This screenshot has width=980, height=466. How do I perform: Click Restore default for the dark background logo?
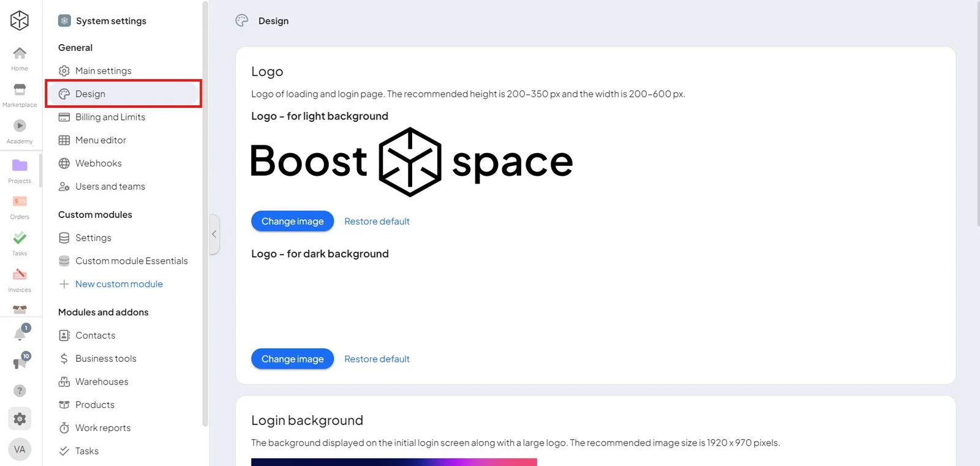click(x=377, y=359)
